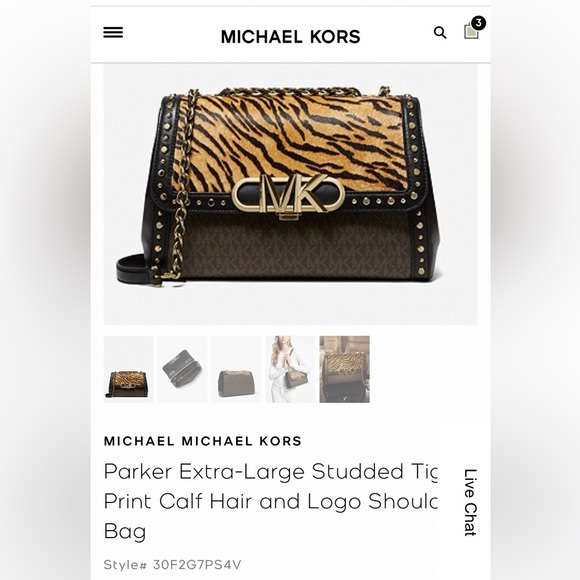Click the gold MK logo clasp on bag
Screen dimensions: 580x580
[289, 195]
